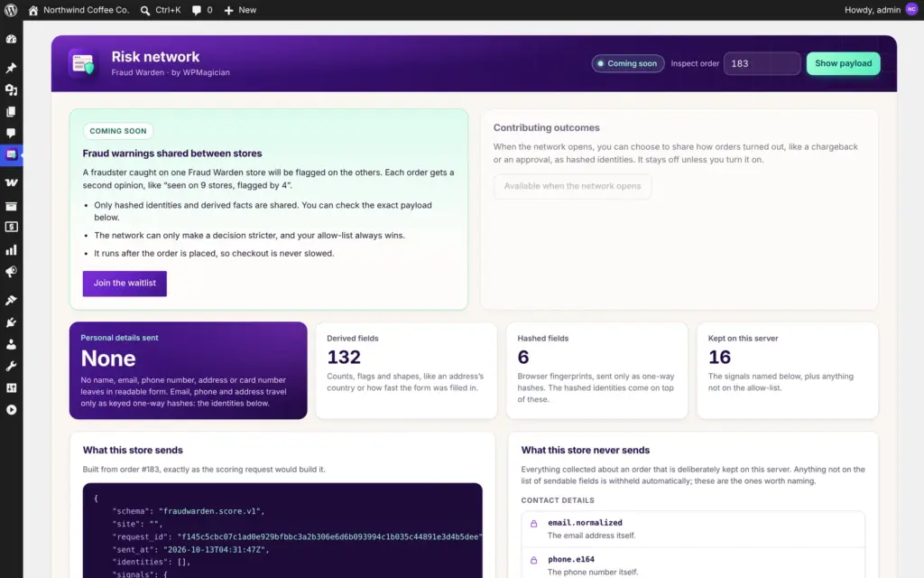
Task: Open WooCommerce from the sidebar W icon
Action: [x=11, y=182]
